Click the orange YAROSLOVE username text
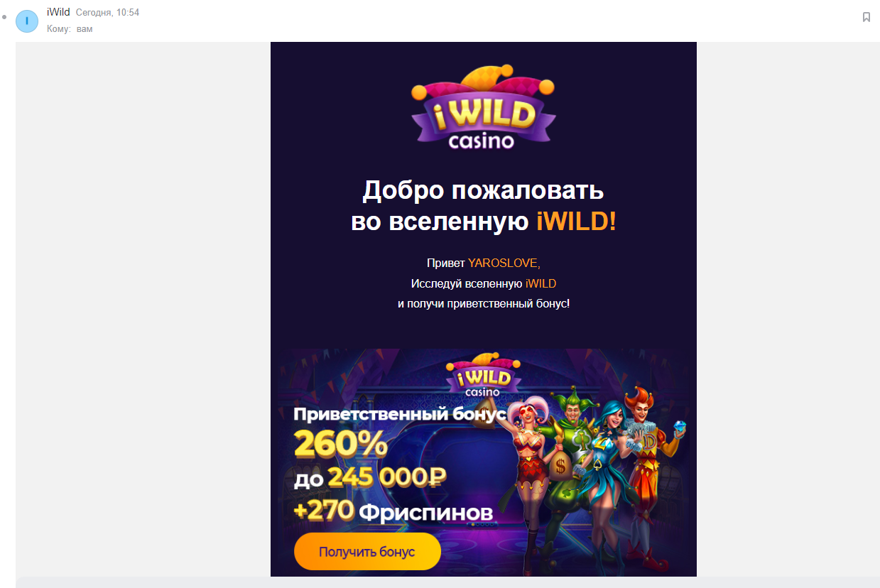 pos(504,263)
